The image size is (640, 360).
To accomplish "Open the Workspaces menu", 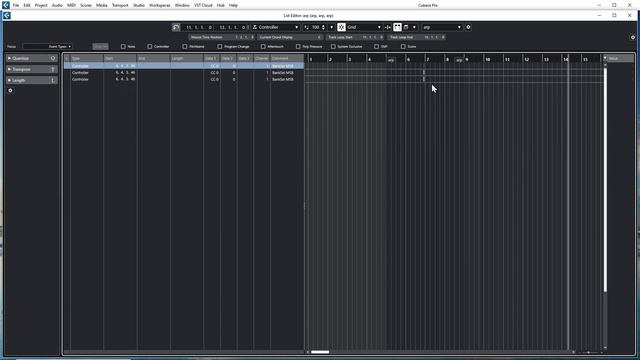I will click(x=160, y=5).
